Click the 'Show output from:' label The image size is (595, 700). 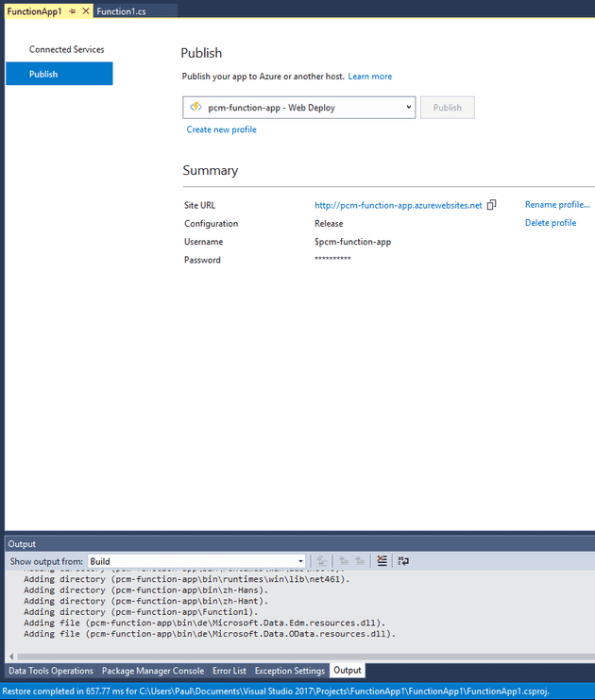[x=46, y=562]
